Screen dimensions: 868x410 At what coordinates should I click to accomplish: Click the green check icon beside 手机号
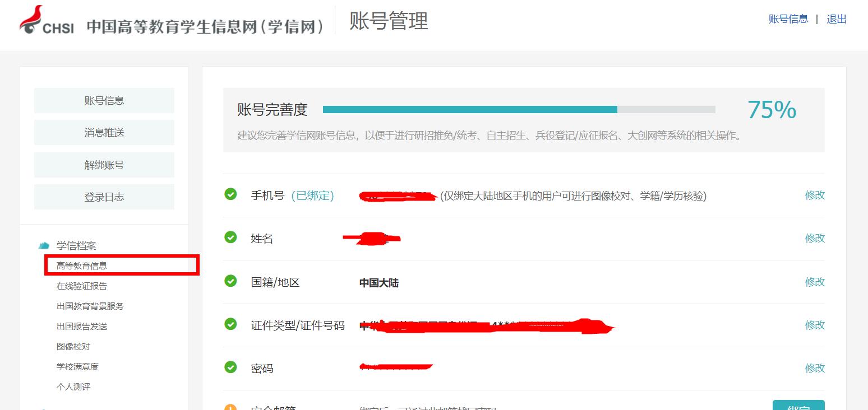tap(230, 195)
